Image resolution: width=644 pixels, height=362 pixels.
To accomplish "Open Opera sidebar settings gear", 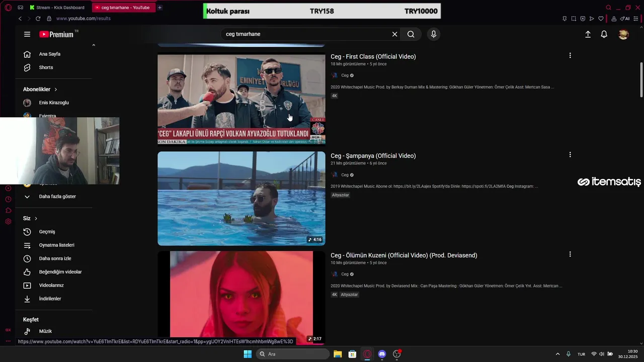I will click(x=8, y=222).
